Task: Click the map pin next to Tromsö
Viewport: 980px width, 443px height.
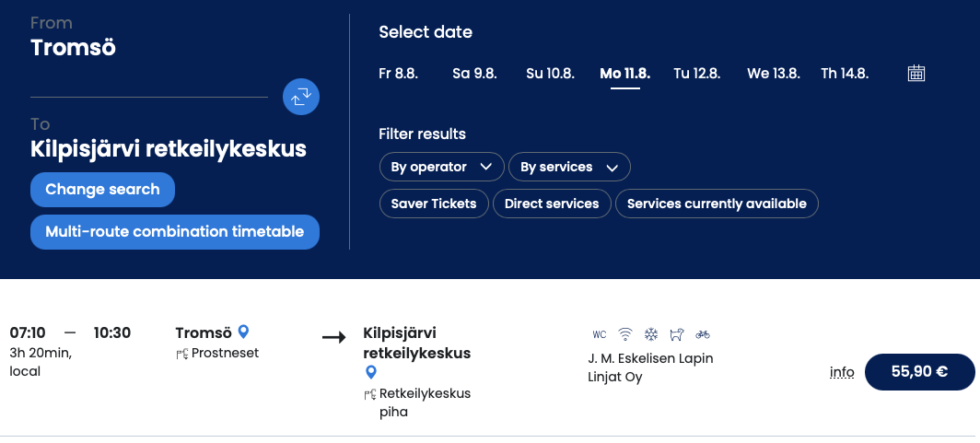Action: (244, 332)
